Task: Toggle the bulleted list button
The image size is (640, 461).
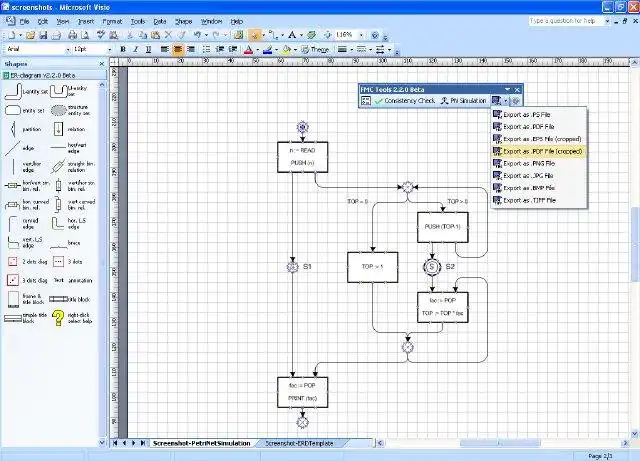Action: point(207,49)
